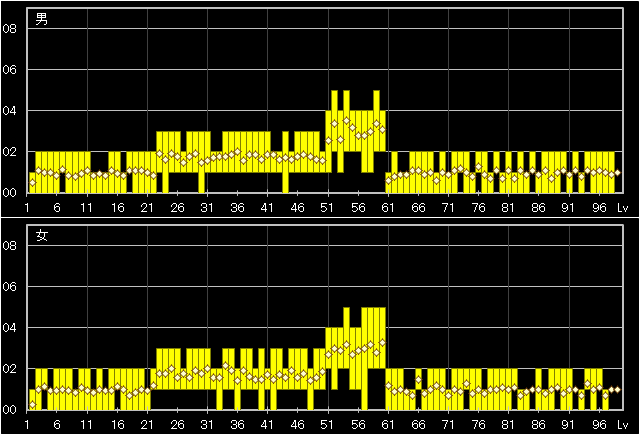Click x-axis label 46 under 男 chart

297,208
